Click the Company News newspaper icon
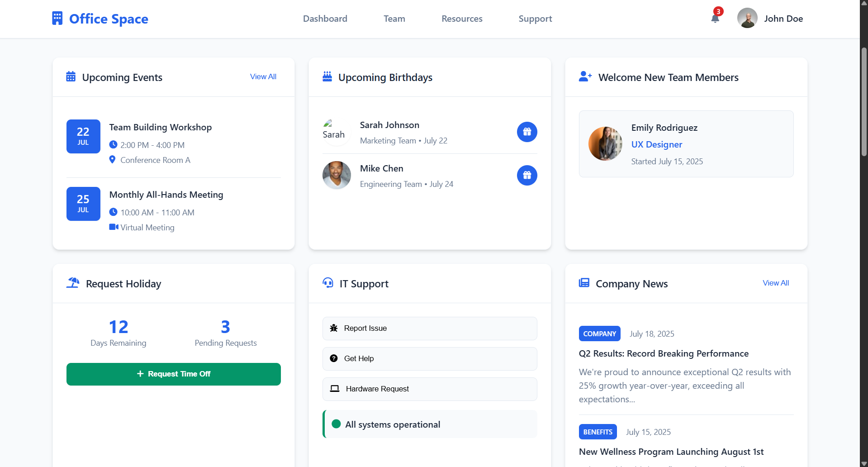This screenshot has height=467, width=868. [x=584, y=283]
